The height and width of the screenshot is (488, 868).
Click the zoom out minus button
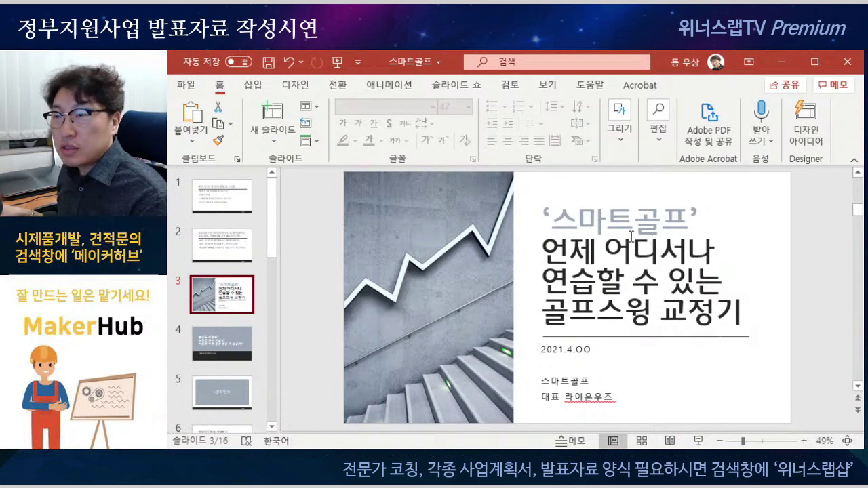[x=720, y=441]
